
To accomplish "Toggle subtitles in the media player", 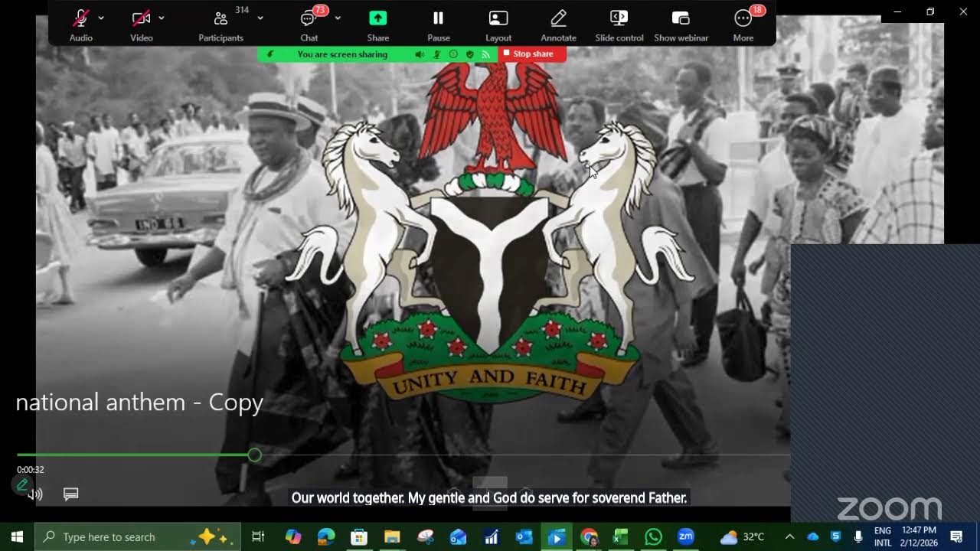I will (x=71, y=494).
